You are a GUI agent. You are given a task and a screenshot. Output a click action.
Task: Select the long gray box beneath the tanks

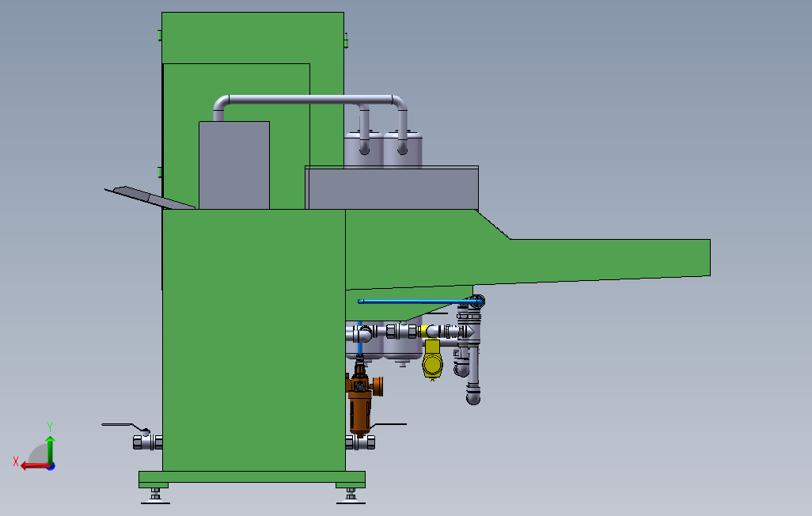pyautogui.click(x=392, y=188)
